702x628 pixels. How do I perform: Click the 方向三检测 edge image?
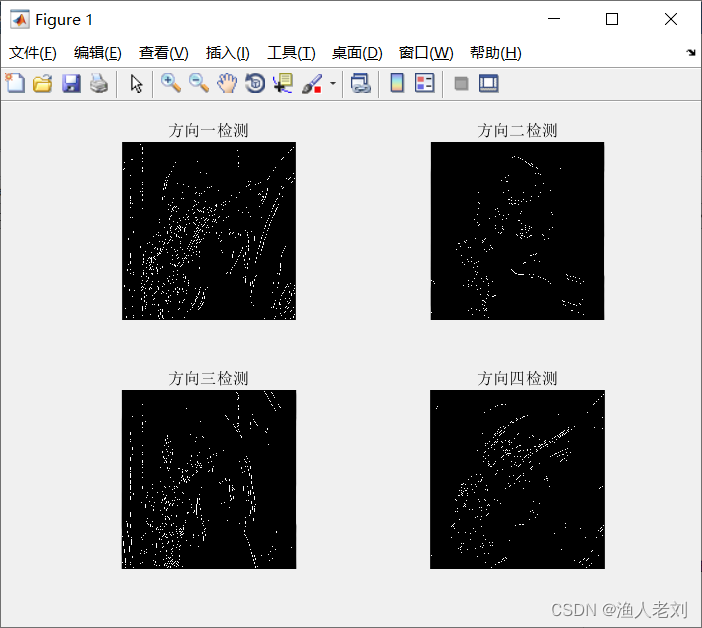209,479
